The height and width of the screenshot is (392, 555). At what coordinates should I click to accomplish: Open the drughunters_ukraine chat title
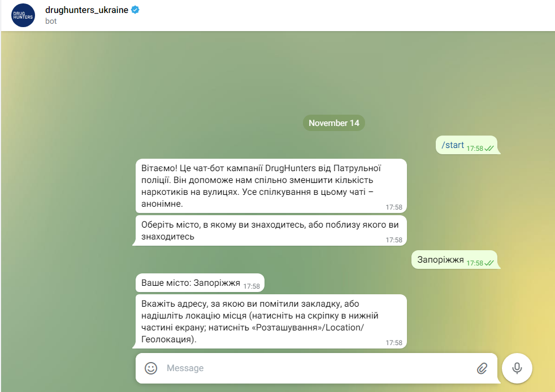[86, 10]
